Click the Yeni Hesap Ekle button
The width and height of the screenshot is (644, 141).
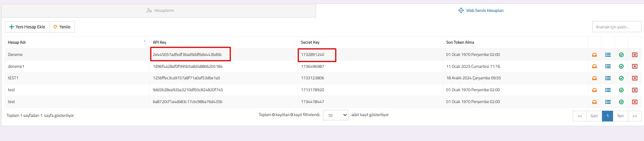(27, 27)
